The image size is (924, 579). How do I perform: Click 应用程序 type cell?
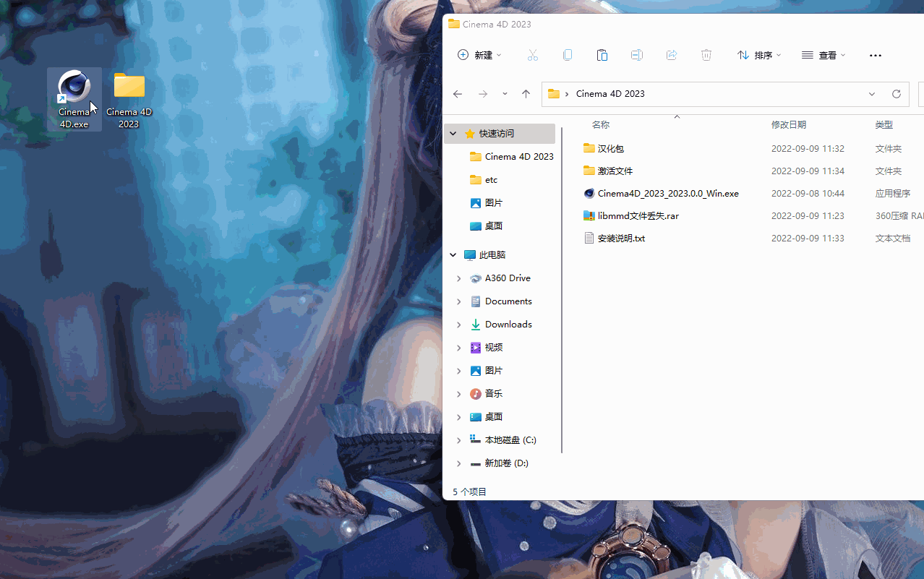click(x=893, y=194)
